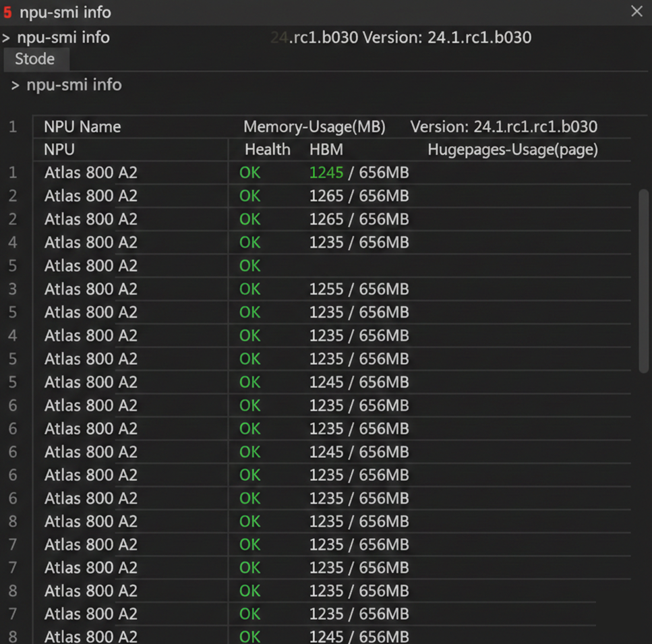Select the 'Health' column header
Viewport: 652px width, 644px height.
point(268,150)
